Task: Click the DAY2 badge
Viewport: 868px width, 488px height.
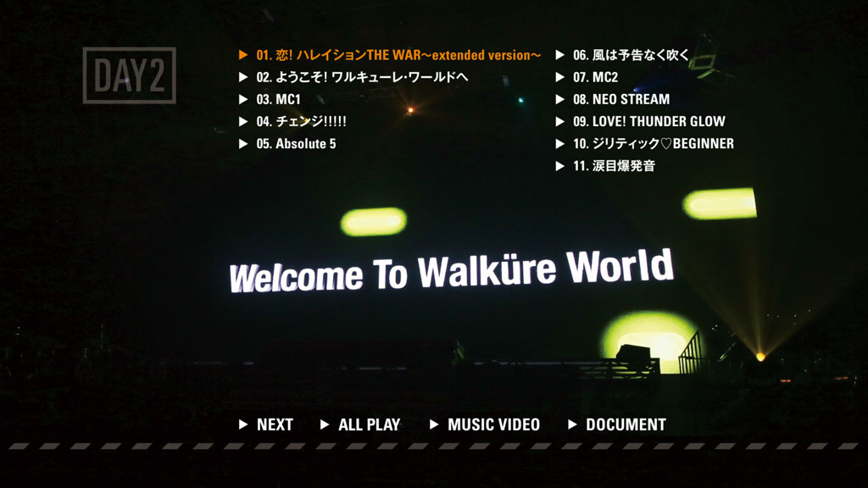Action: [x=129, y=75]
